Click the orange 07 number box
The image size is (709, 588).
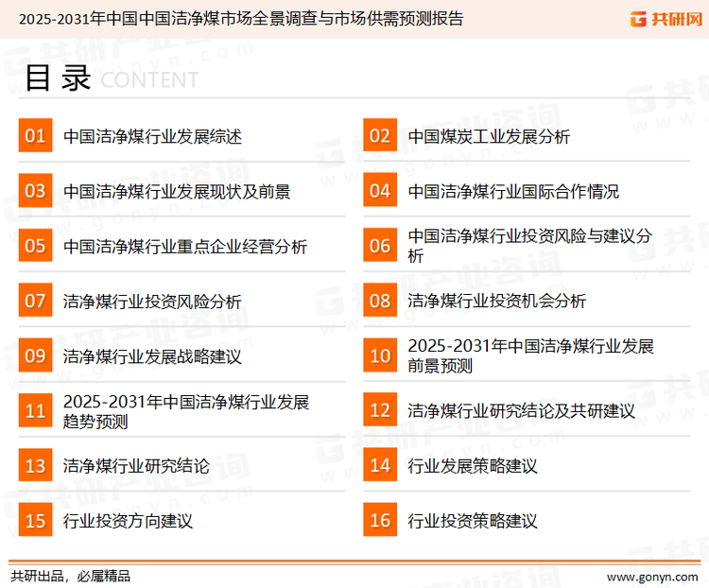click(35, 301)
